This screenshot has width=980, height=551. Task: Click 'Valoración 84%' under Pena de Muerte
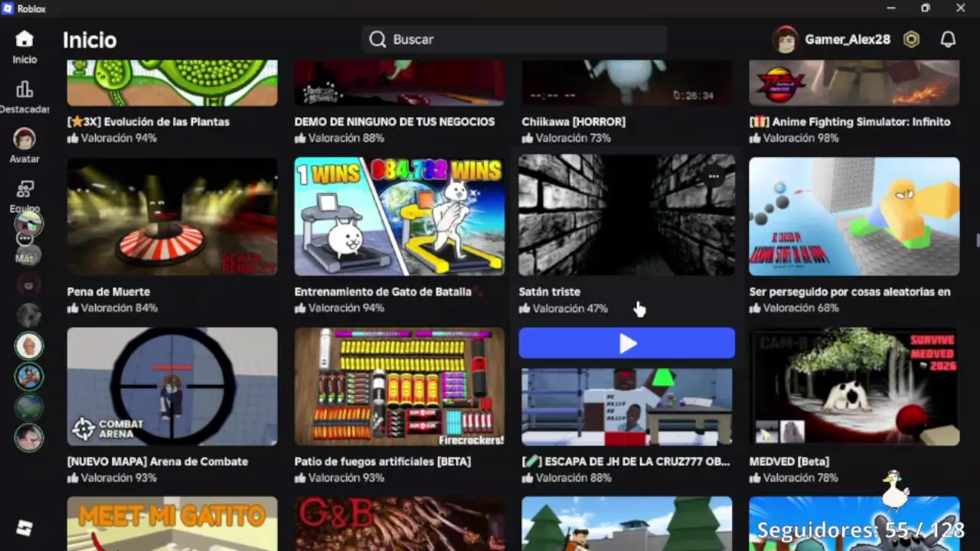[119, 308]
